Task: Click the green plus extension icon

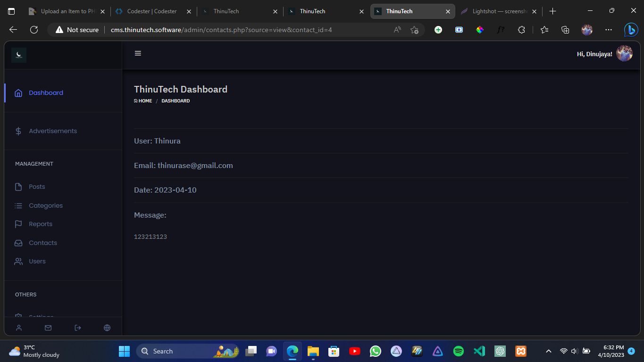Action: [x=438, y=30]
